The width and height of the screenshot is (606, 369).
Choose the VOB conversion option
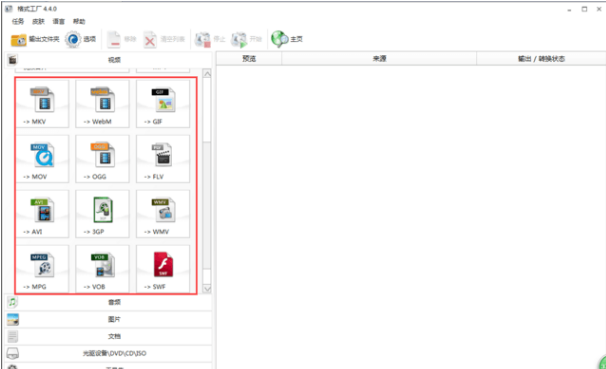pyautogui.click(x=102, y=269)
